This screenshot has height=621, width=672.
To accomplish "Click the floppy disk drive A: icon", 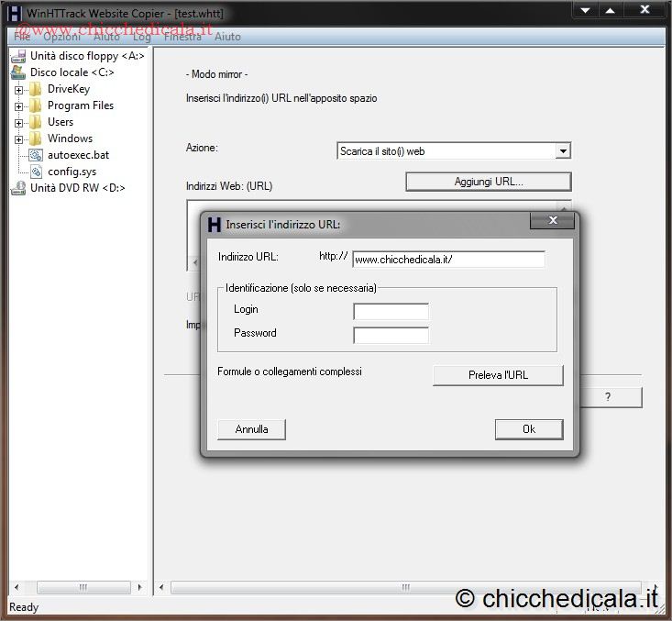I will [x=17, y=56].
